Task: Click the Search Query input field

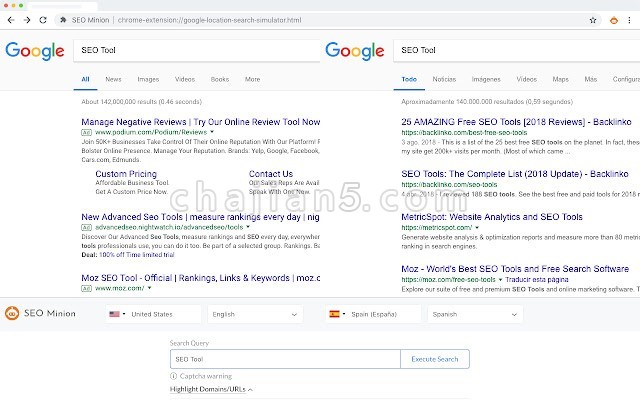Action: click(285, 359)
